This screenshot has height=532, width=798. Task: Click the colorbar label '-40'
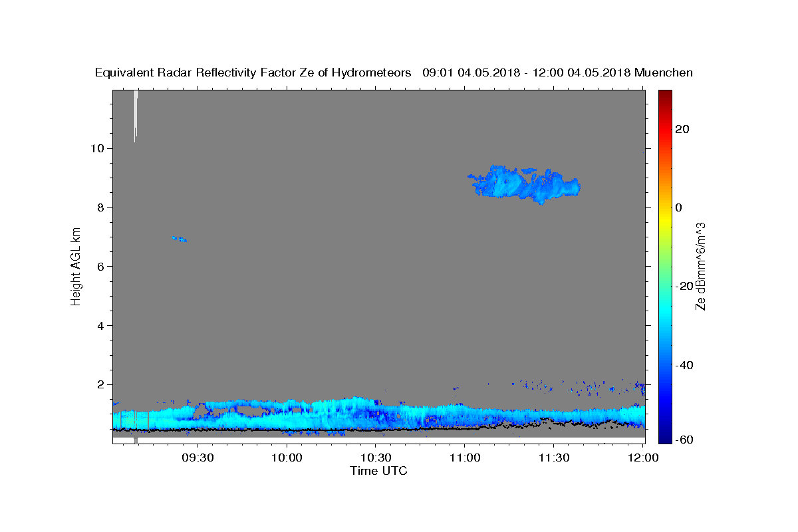click(684, 365)
